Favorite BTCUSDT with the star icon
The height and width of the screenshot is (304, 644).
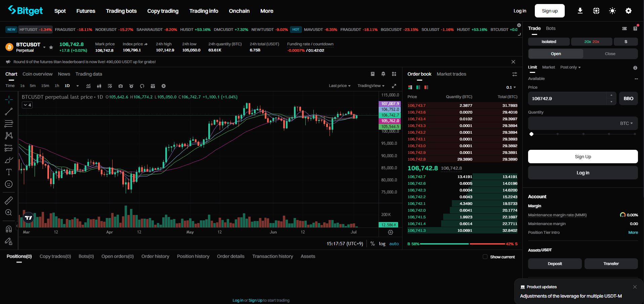click(51, 47)
